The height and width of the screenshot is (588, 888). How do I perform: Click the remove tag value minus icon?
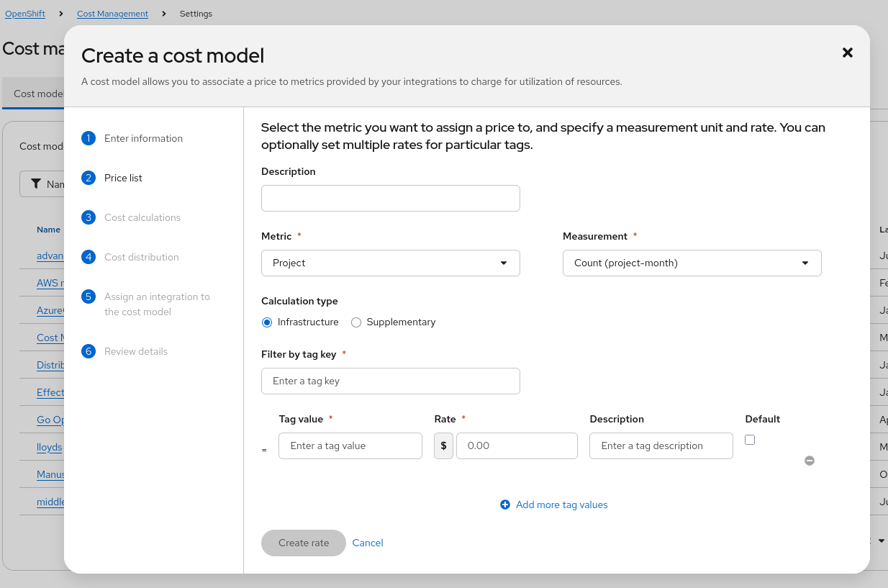(x=810, y=461)
